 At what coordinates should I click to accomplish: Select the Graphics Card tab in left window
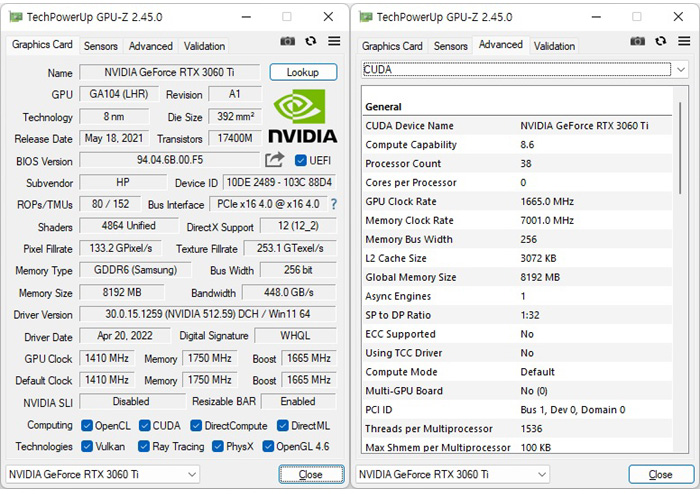pos(42,45)
